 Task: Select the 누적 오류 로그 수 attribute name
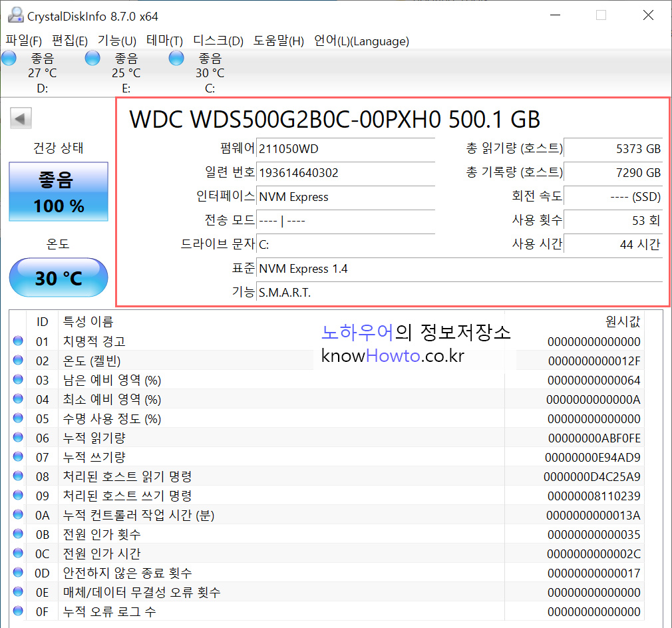(x=109, y=611)
